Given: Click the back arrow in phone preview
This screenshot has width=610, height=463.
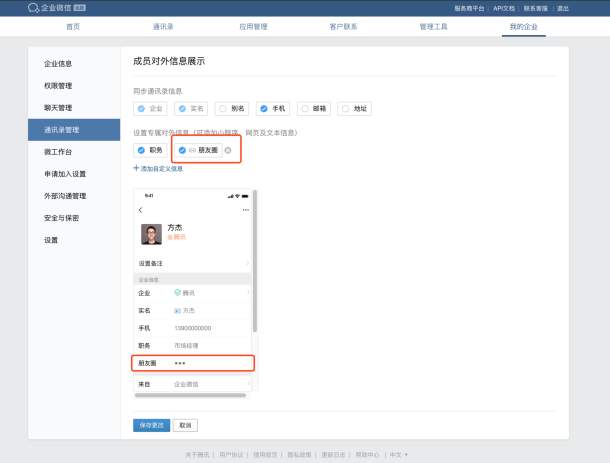Looking at the screenshot, I should (x=140, y=210).
